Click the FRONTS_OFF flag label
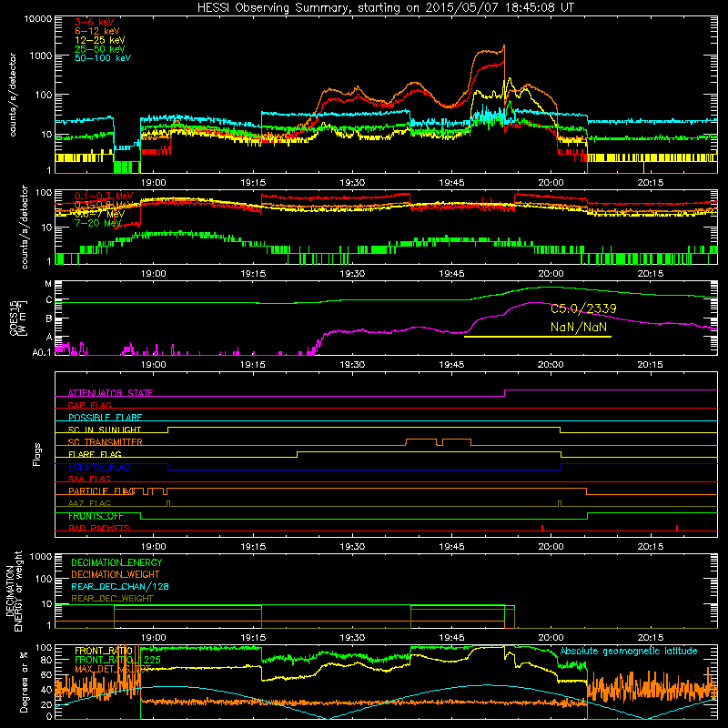 pos(96,516)
